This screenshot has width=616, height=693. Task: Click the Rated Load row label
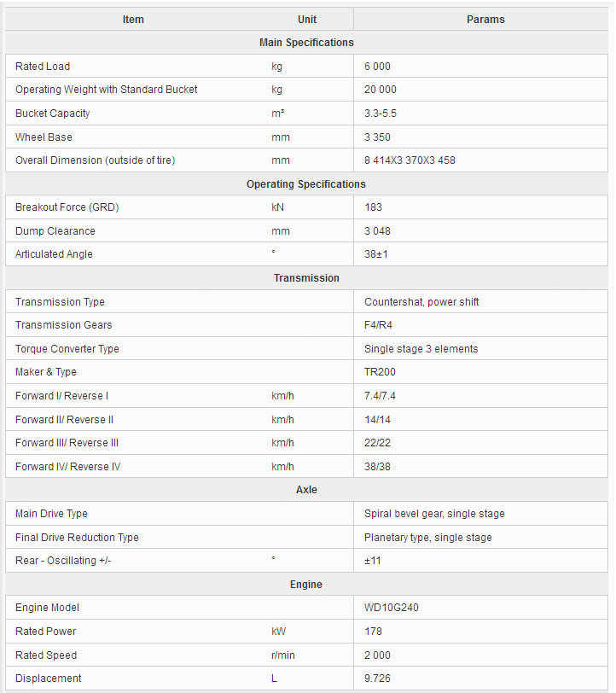[43, 66]
